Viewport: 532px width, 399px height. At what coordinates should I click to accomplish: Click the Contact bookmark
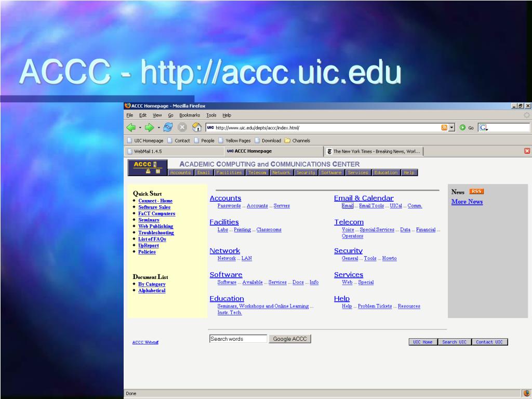[x=179, y=140]
